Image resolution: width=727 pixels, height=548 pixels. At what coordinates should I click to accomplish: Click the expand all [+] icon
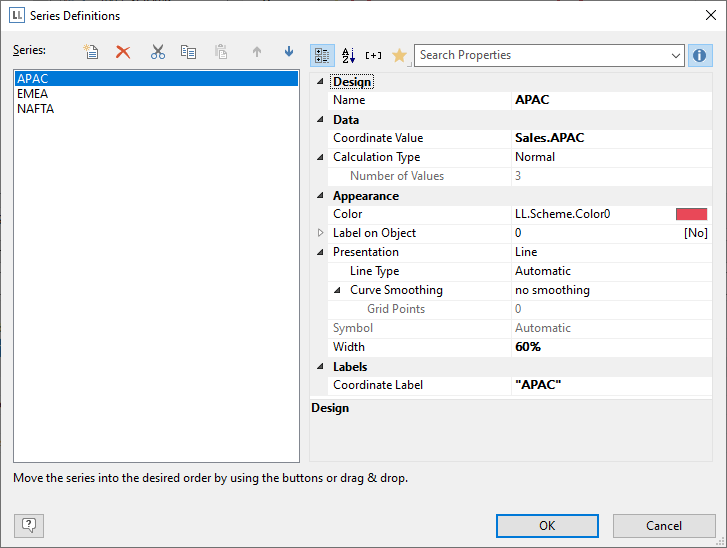pos(373,56)
